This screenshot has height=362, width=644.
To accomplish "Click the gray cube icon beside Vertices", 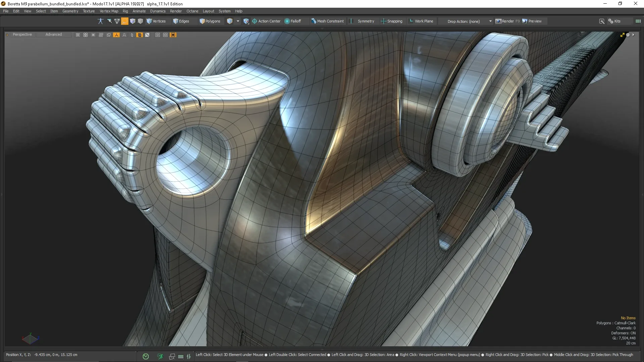I will (140, 21).
